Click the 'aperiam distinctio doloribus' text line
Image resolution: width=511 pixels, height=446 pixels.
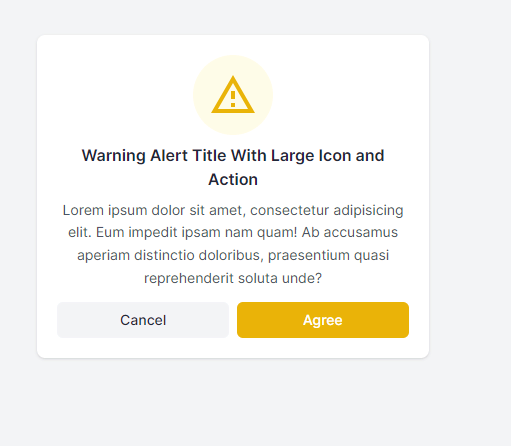233,255
